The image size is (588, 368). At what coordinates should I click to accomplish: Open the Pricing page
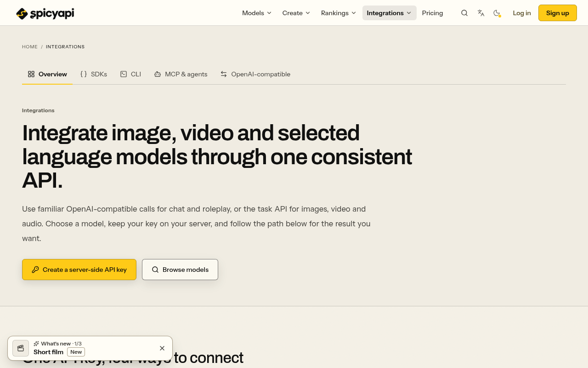[433, 13]
